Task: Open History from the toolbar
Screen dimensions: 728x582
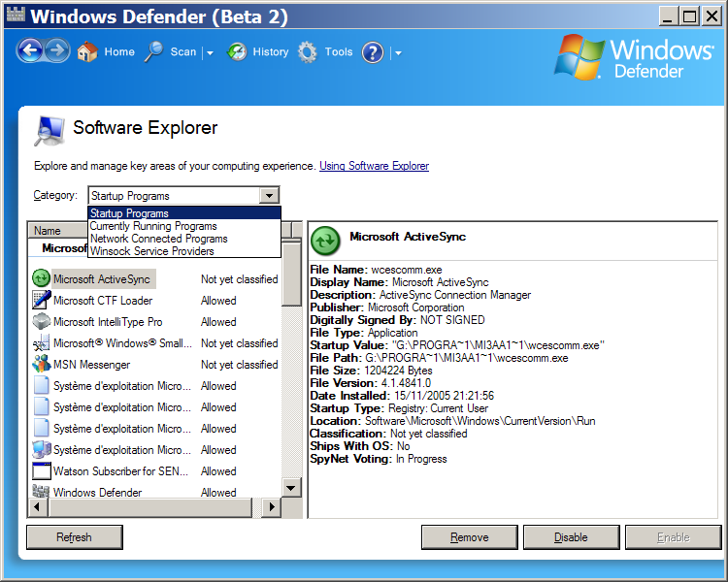Action: point(271,52)
